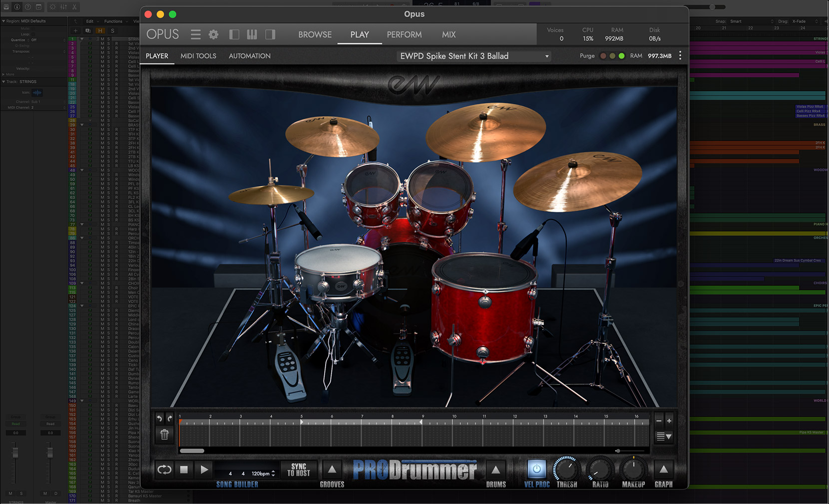Click the RATIO knob
829x504 pixels.
pyautogui.click(x=599, y=469)
